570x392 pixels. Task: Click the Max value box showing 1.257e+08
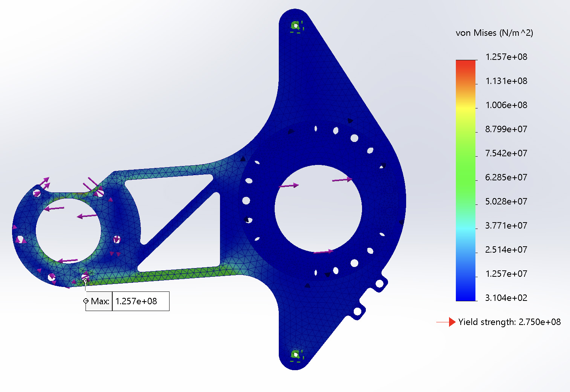pyautogui.click(x=141, y=301)
